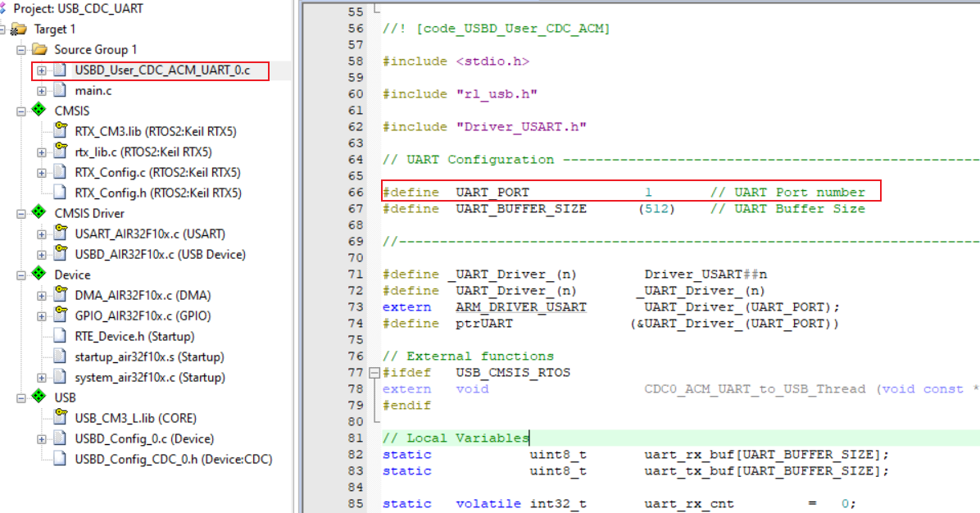
Task: Select RTX_CM3.lib (RTOS2:Keil RTX5) entry
Action: 156,131
